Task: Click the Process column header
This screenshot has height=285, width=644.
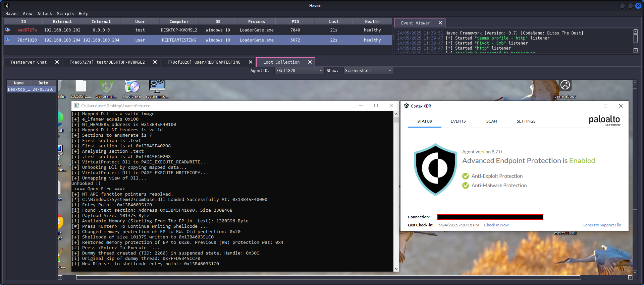Action: (257, 22)
